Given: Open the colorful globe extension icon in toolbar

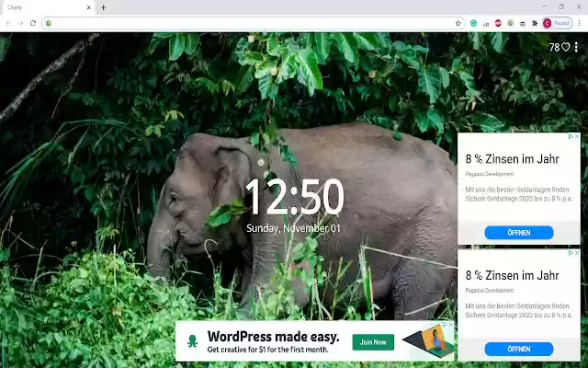Looking at the screenshot, I should coord(511,23).
